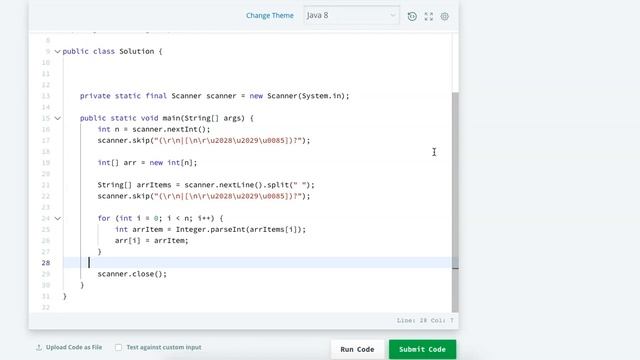The width and height of the screenshot is (640, 360).
Task: Collapse the main method fold arrow
Action: tap(58, 118)
